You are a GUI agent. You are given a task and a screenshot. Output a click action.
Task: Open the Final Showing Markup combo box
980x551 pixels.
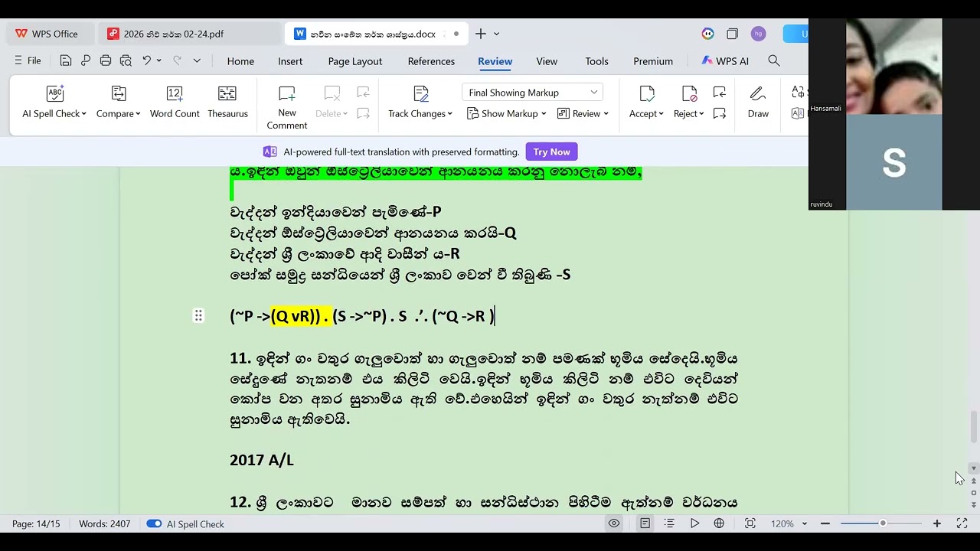click(x=532, y=93)
